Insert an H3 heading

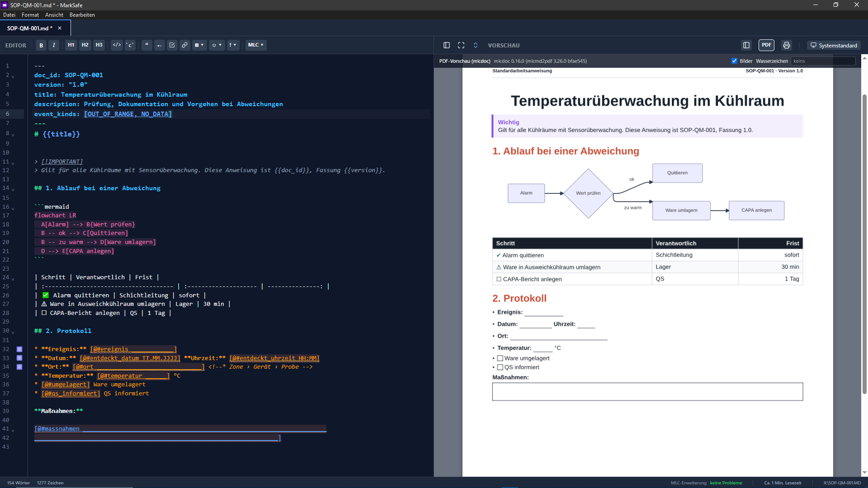coord(99,45)
